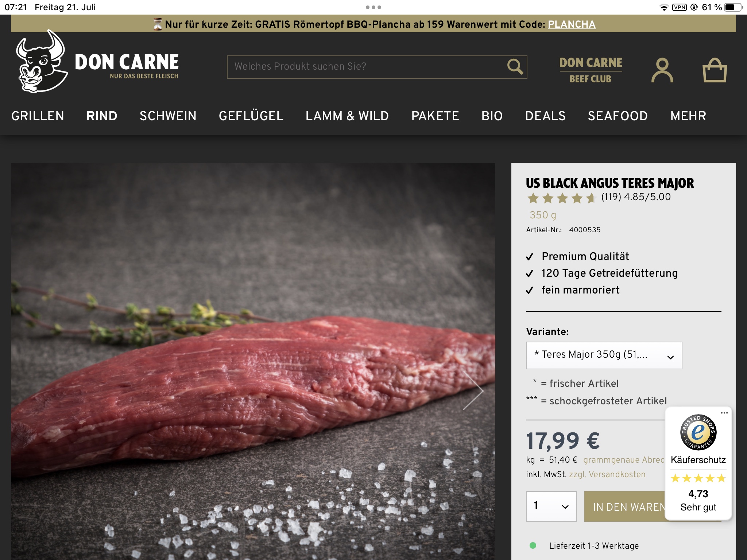747x560 pixels.
Task: Open the zzgl. Versandkosten link
Action: (607, 474)
